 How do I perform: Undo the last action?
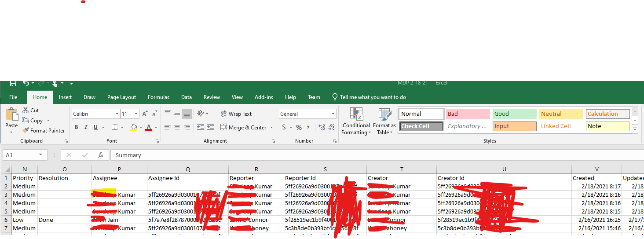click(26, 83)
